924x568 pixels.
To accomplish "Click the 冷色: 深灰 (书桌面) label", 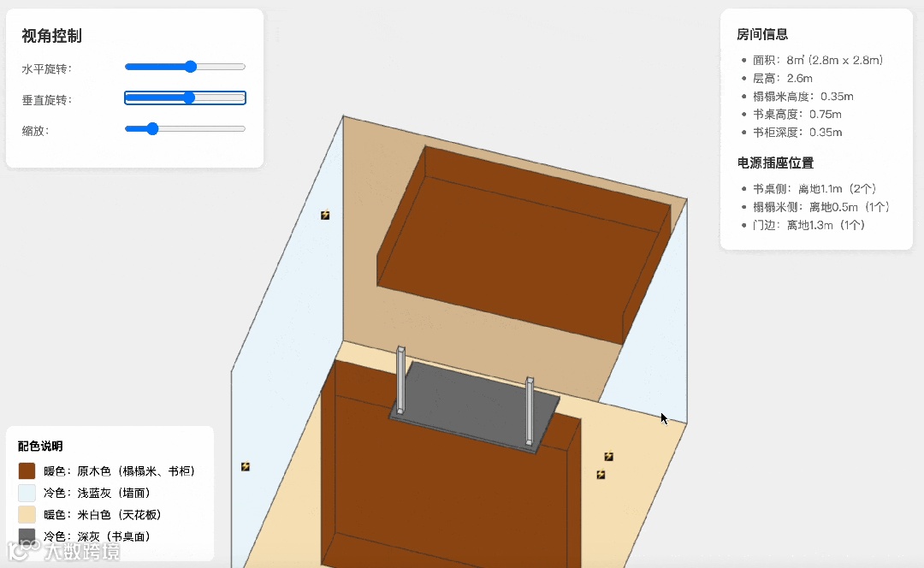I will (97, 536).
